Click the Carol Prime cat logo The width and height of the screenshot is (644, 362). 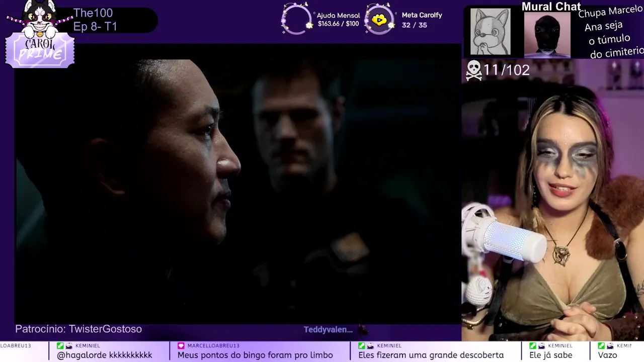pos(40,34)
